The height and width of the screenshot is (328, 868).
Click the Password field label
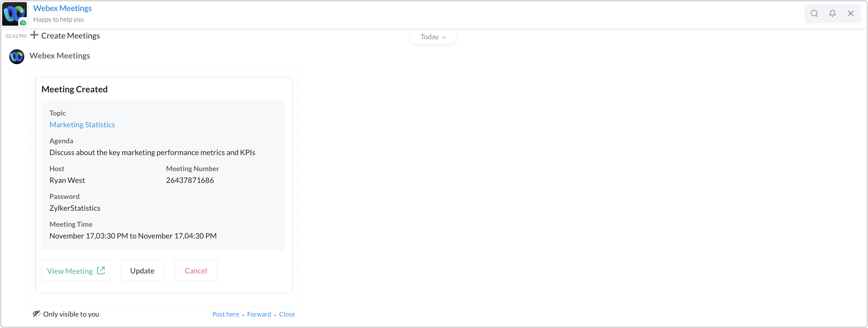[65, 196]
